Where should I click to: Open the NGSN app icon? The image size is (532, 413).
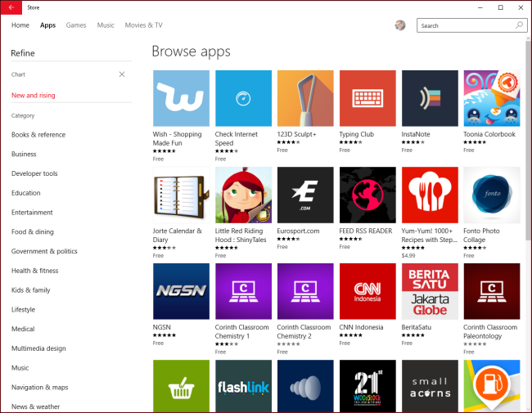point(181,291)
